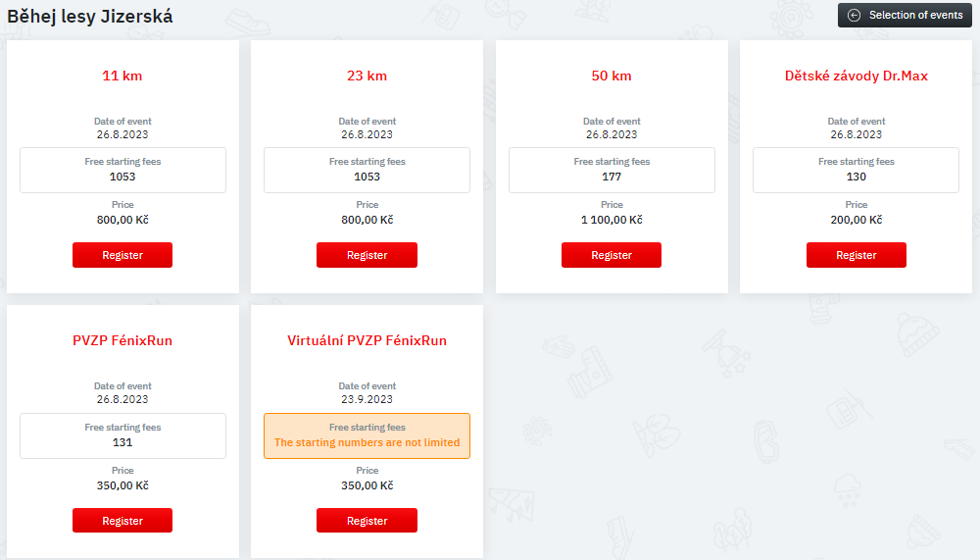This screenshot has height=560, width=980.
Task: Select the 23 km event title
Action: tap(367, 76)
